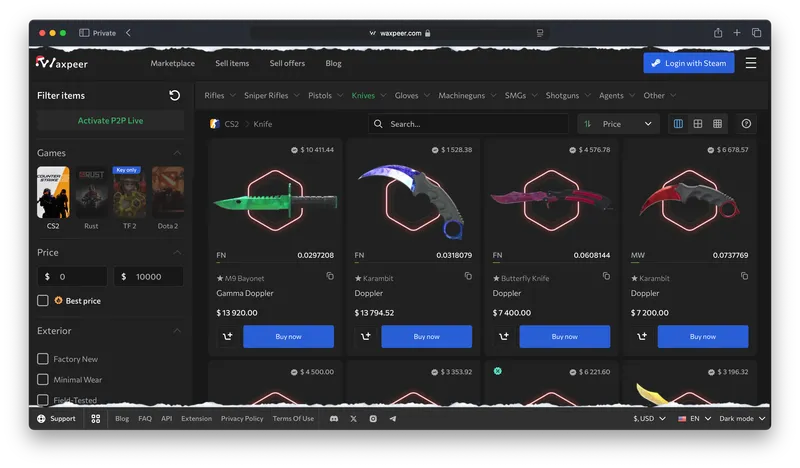Open the Privacy Policy footer link

[242, 418]
